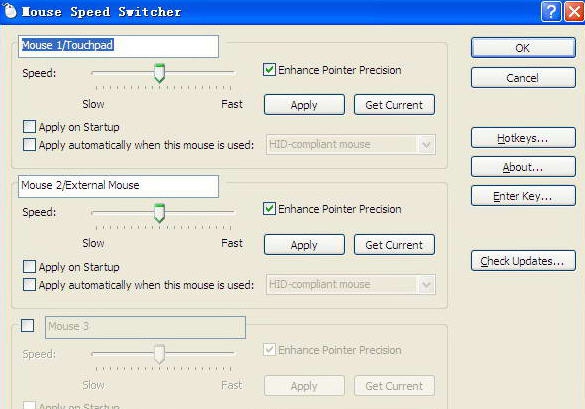Viewport: 585px width, 409px height.
Task: Click speed slider thumb for Mouse 2/External Mouse
Action: pyautogui.click(x=159, y=213)
